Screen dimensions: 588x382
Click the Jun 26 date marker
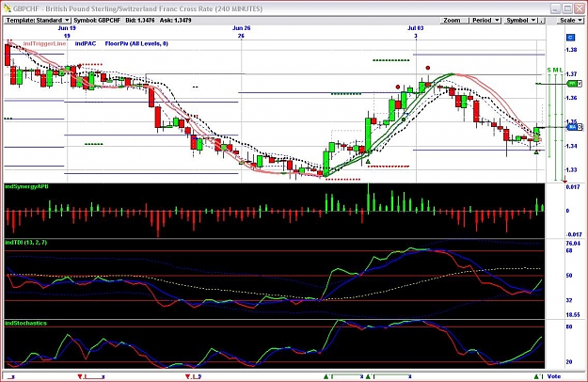(241, 28)
